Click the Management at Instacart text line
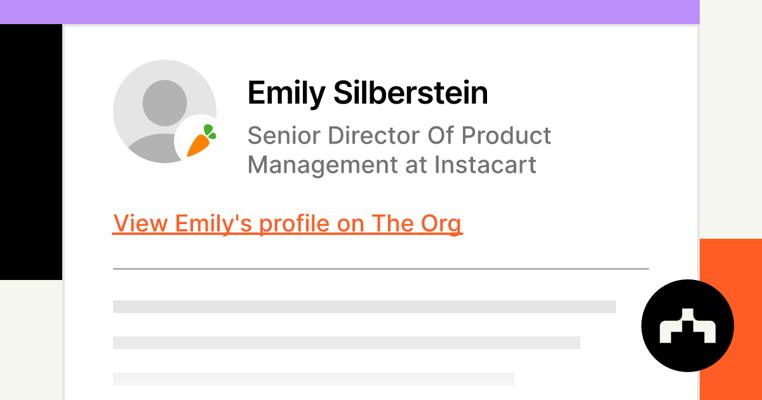This screenshot has width=762, height=400. pyautogui.click(x=391, y=164)
